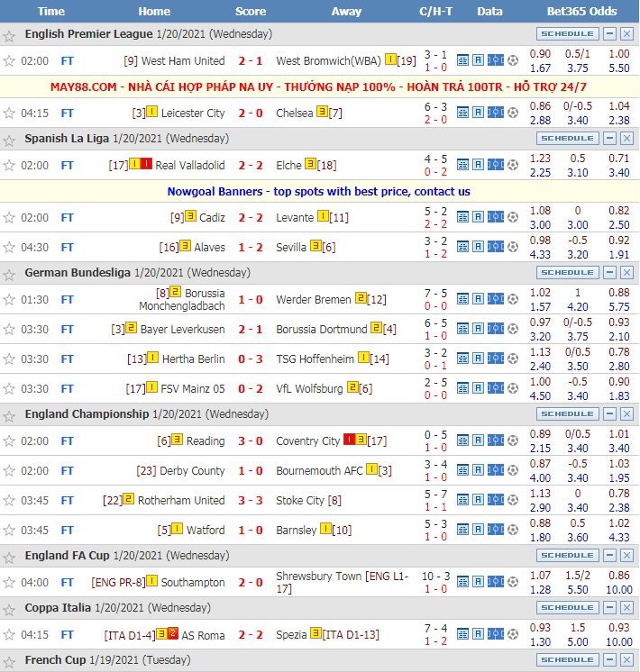
Task: Collapse the English Premier League section
Action: point(609,34)
